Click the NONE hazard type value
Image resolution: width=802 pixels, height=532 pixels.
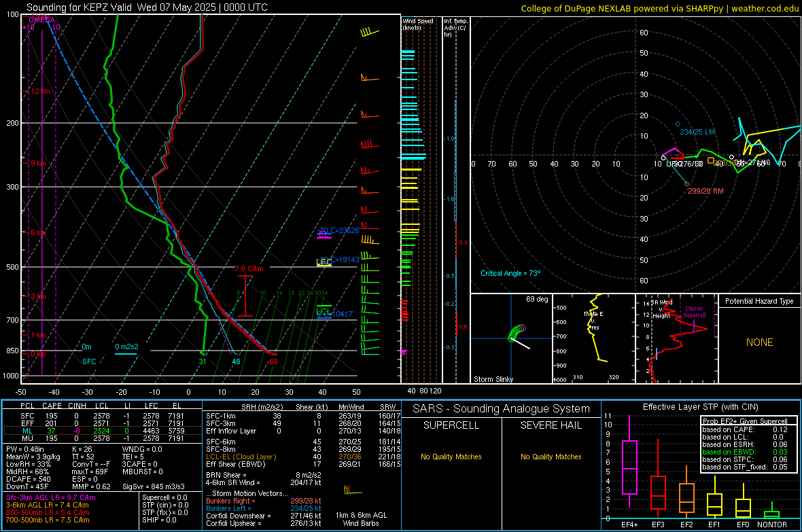click(759, 342)
